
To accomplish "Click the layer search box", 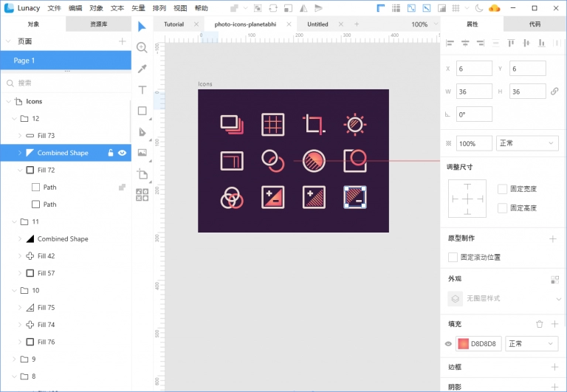I will pos(66,83).
